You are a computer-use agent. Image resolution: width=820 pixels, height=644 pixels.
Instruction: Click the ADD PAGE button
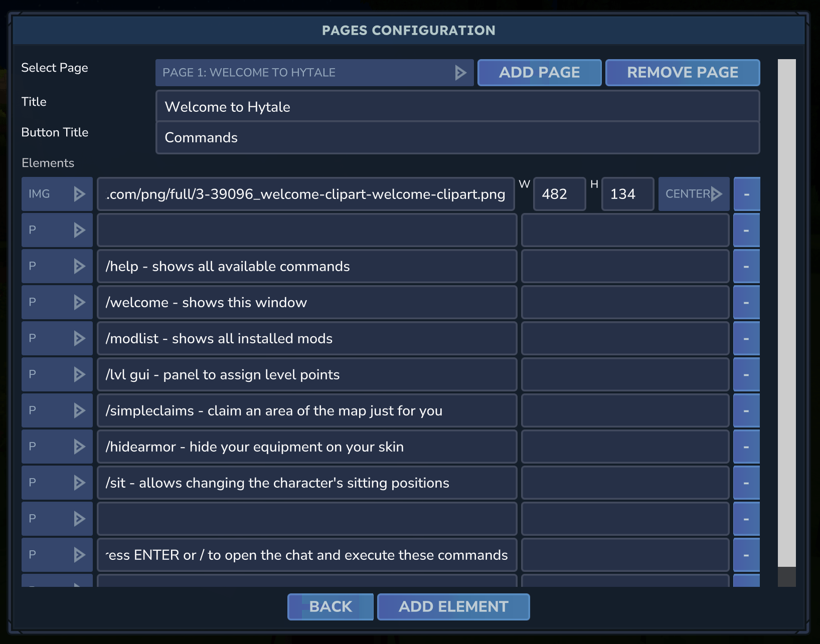pyautogui.click(x=539, y=73)
